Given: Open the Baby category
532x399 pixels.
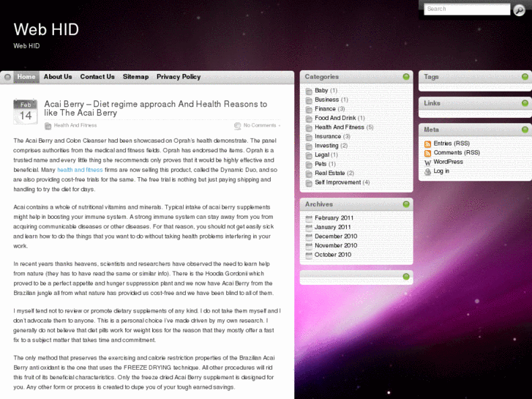Looking at the screenshot, I should pos(321,90).
